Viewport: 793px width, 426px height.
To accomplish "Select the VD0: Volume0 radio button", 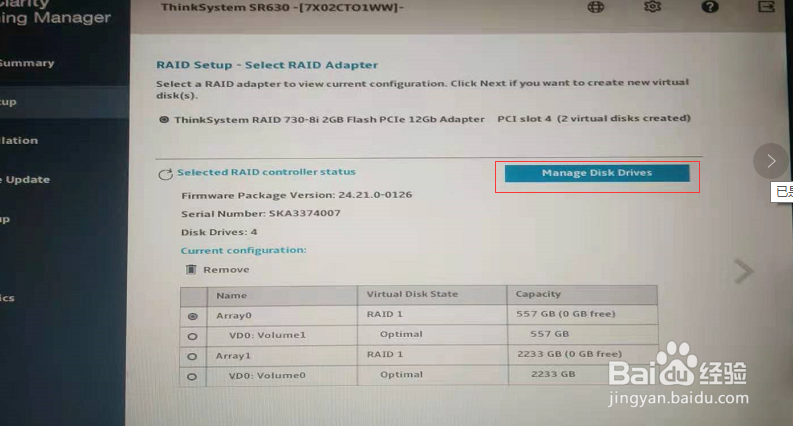I will (x=192, y=376).
